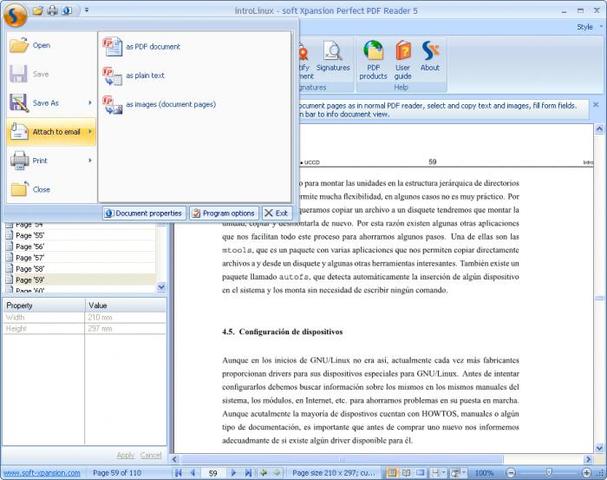
Task: Click the green navigate back arrow
Action: tap(264, 473)
